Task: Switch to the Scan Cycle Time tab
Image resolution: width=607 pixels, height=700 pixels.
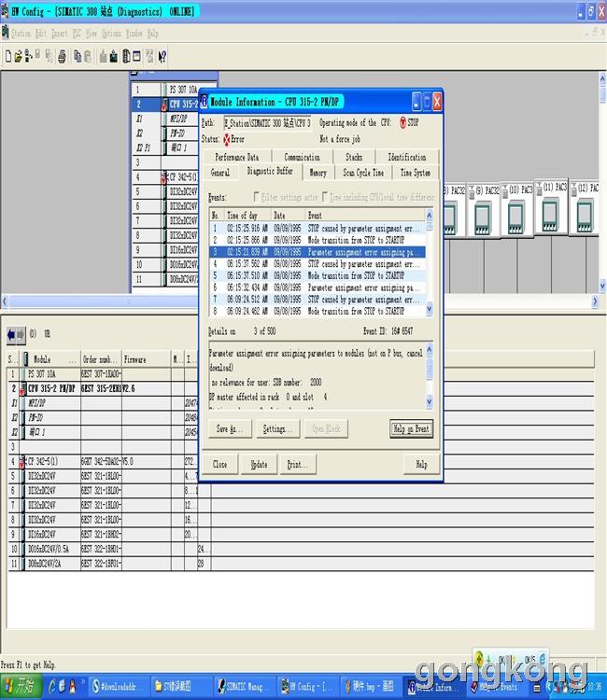Action: click(363, 173)
